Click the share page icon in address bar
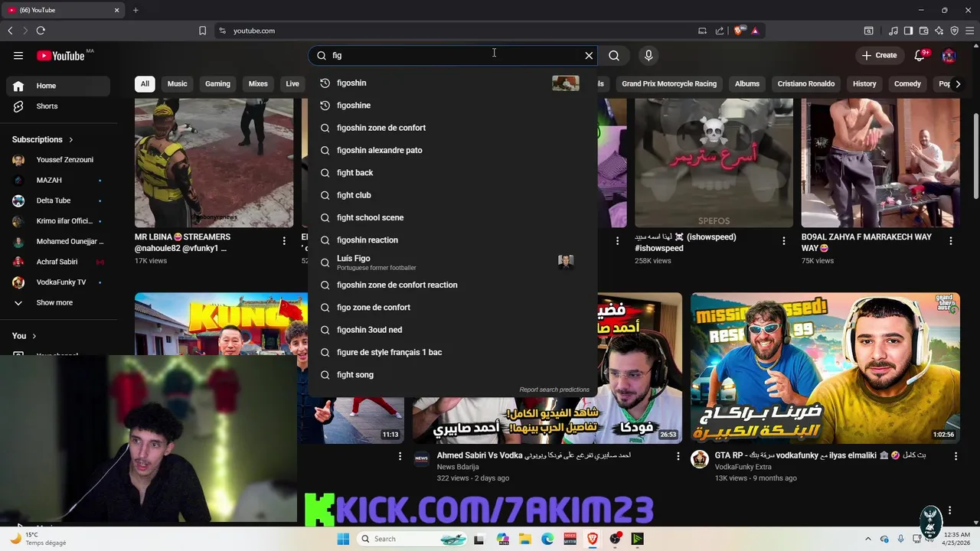 click(720, 31)
